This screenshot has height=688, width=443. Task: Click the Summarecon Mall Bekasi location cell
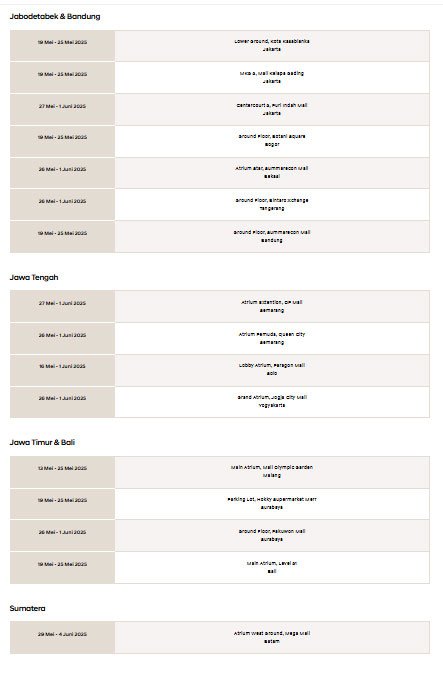[272, 173]
